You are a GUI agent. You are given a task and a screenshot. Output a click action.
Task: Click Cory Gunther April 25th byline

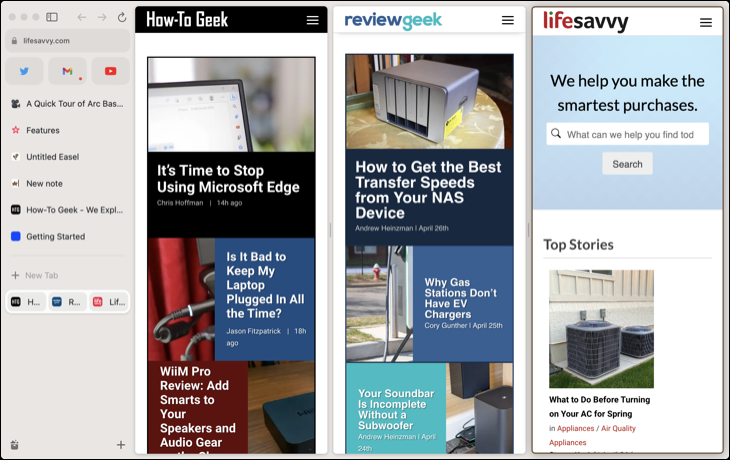463,325
